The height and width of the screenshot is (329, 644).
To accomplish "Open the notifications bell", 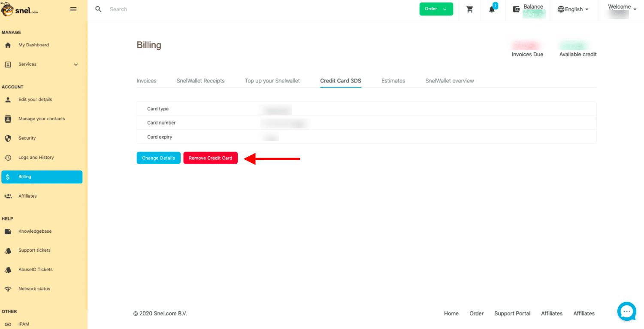I will click(492, 9).
